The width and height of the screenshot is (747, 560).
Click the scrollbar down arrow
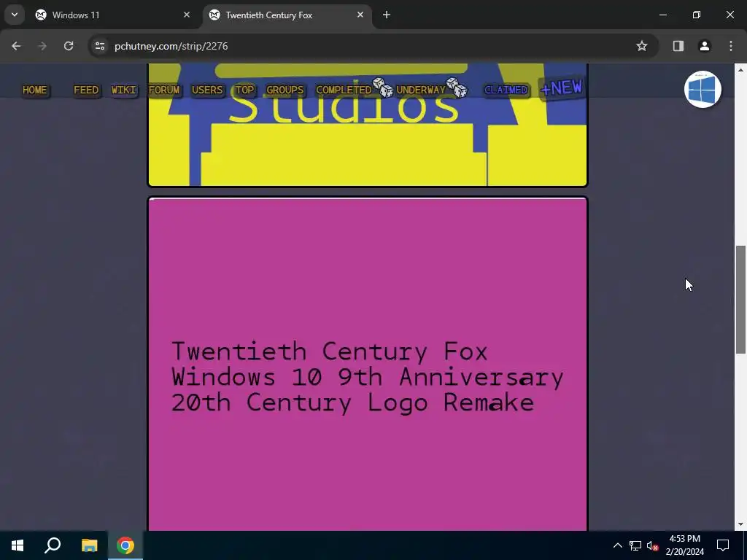click(x=740, y=524)
